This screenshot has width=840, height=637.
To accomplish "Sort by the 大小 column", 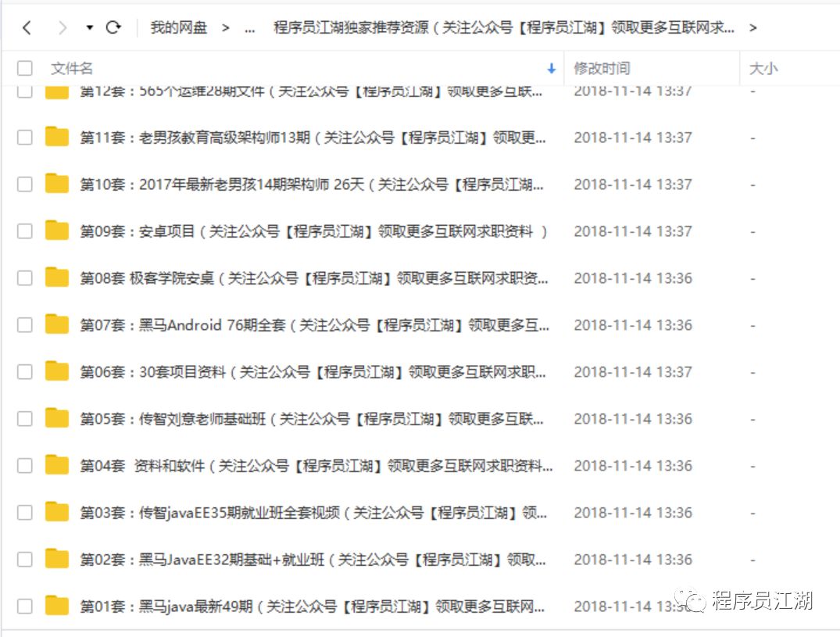I will click(763, 68).
